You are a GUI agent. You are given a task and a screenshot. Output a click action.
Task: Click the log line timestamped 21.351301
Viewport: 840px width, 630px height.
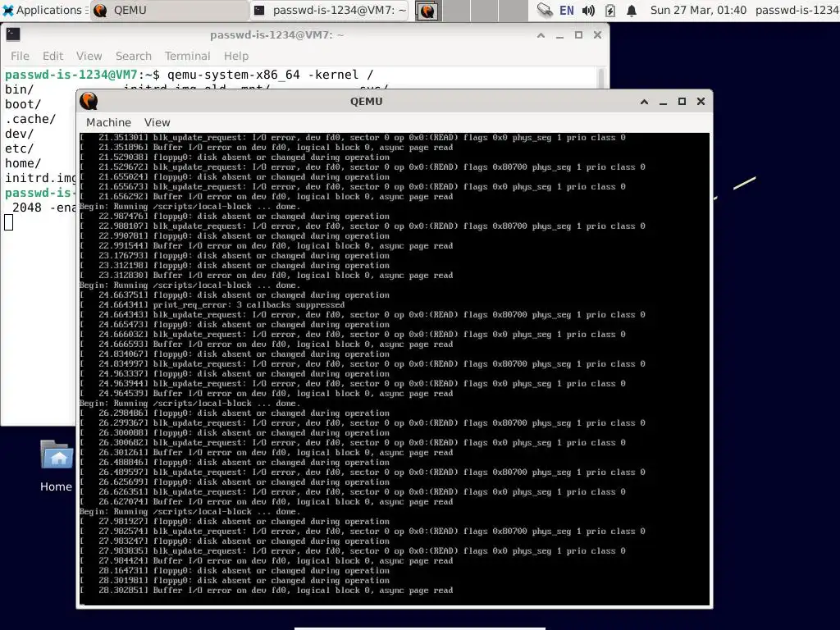tap(353, 138)
